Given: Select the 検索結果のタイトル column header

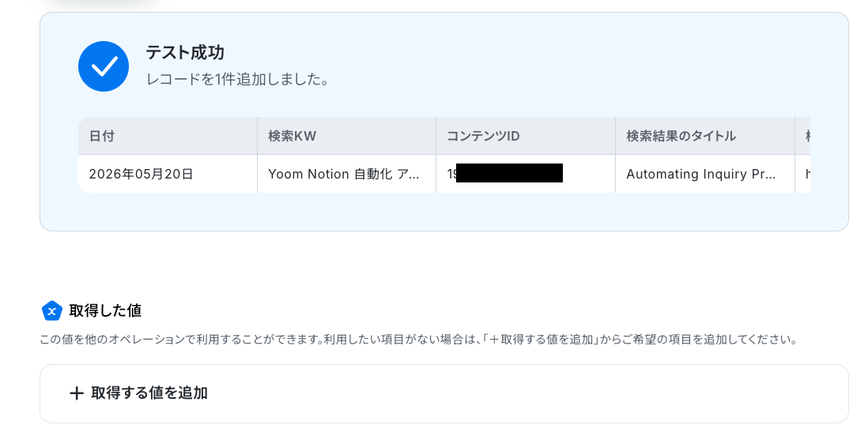Looking at the screenshot, I should 705,136.
